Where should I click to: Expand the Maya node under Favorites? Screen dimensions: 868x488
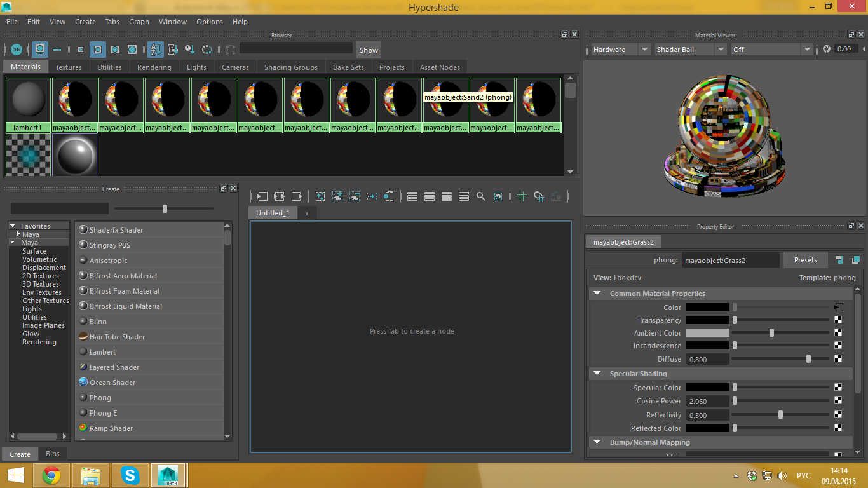tap(18, 234)
